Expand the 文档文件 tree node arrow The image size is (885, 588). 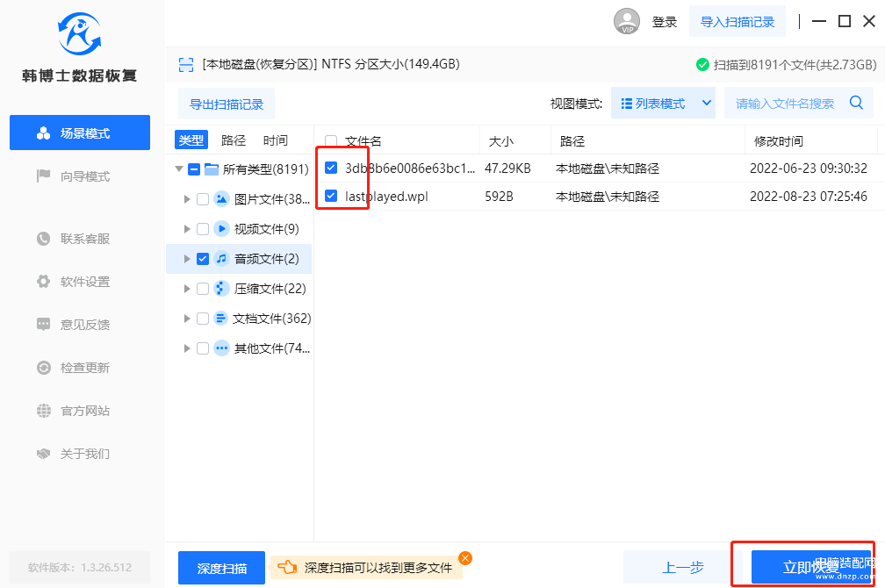(x=187, y=319)
